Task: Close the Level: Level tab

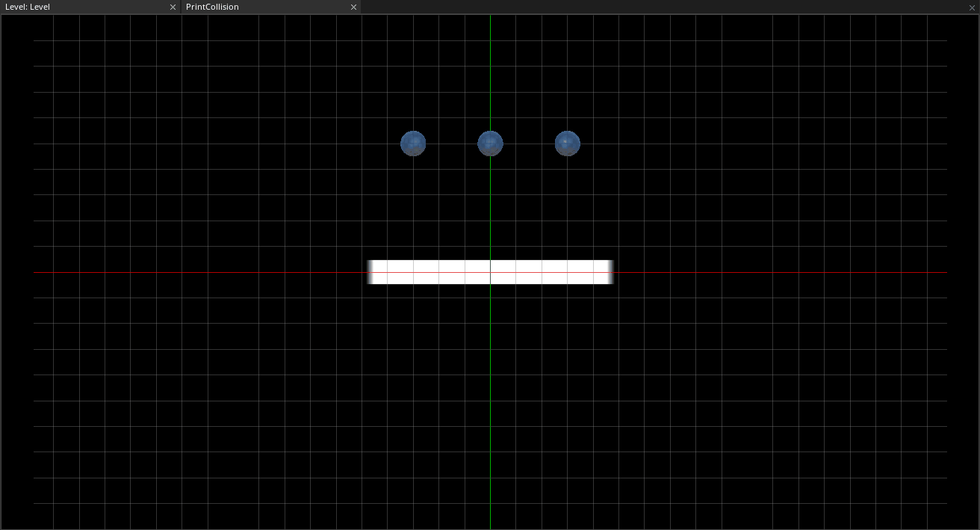Action: pos(173,7)
